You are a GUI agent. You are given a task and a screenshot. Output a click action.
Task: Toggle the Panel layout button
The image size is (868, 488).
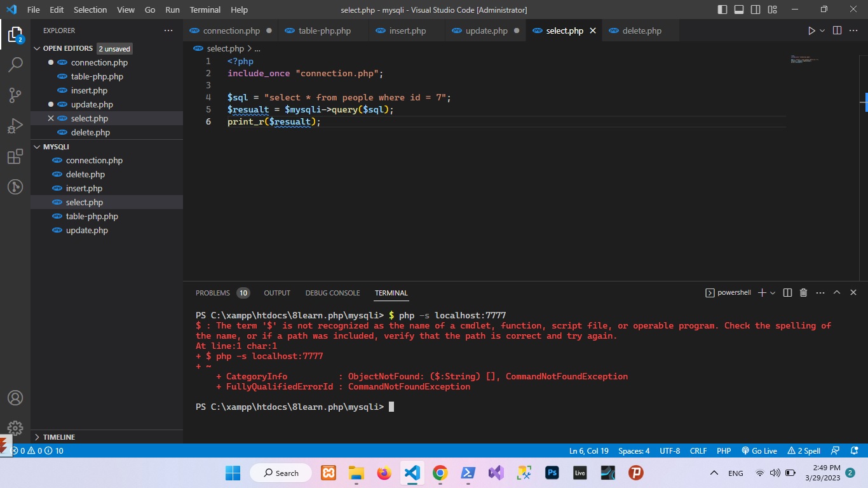pos(739,10)
